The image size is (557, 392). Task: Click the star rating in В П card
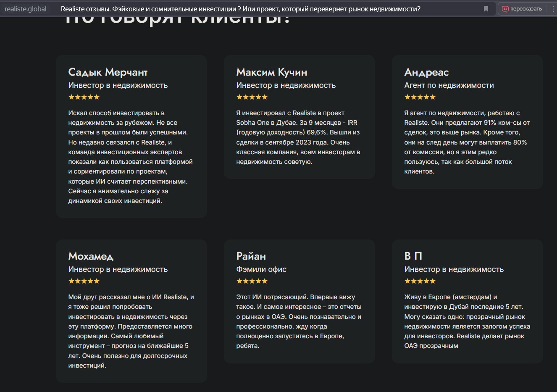[420, 281]
